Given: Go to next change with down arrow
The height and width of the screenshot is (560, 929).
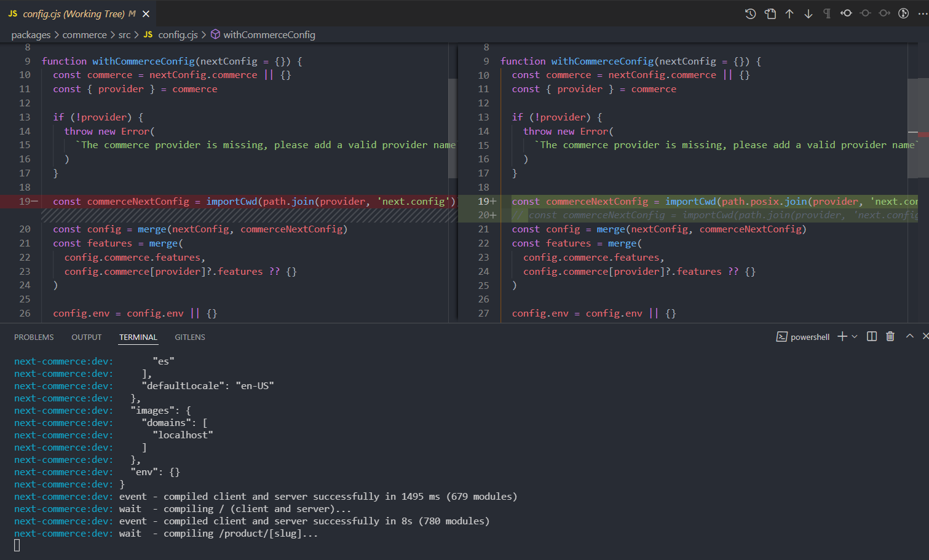Looking at the screenshot, I should pos(808,14).
